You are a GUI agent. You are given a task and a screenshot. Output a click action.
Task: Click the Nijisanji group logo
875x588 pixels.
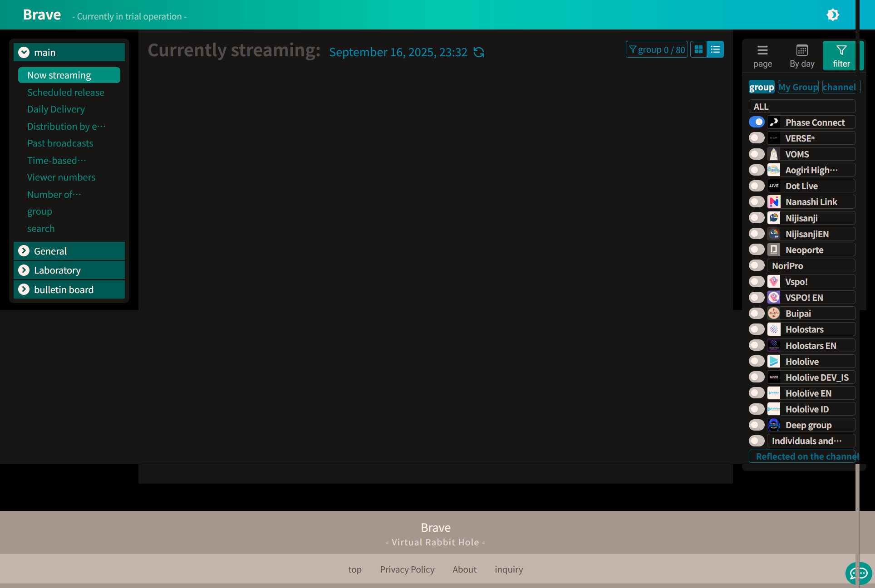pos(774,218)
